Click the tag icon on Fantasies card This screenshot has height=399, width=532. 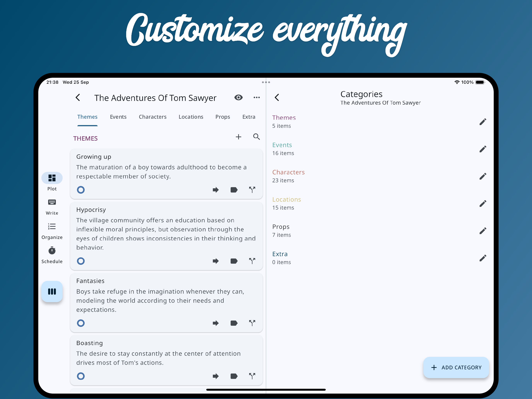pos(234,323)
